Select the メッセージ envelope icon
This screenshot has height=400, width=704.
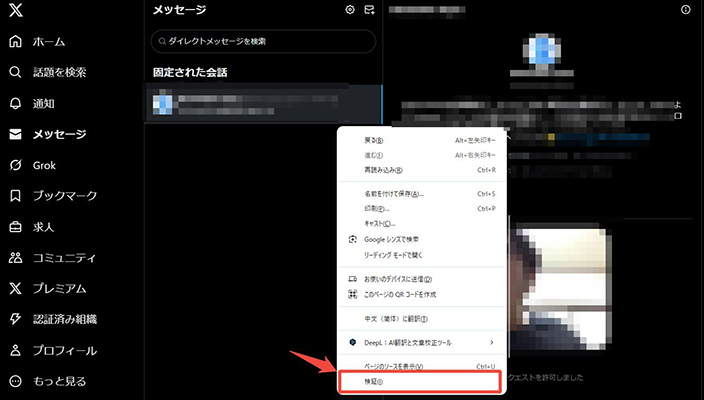pos(15,134)
